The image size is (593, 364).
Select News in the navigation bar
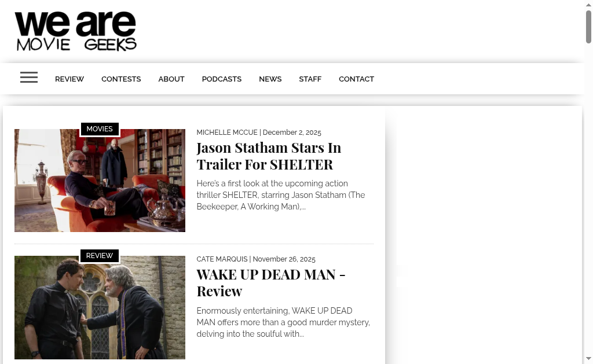(270, 79)
